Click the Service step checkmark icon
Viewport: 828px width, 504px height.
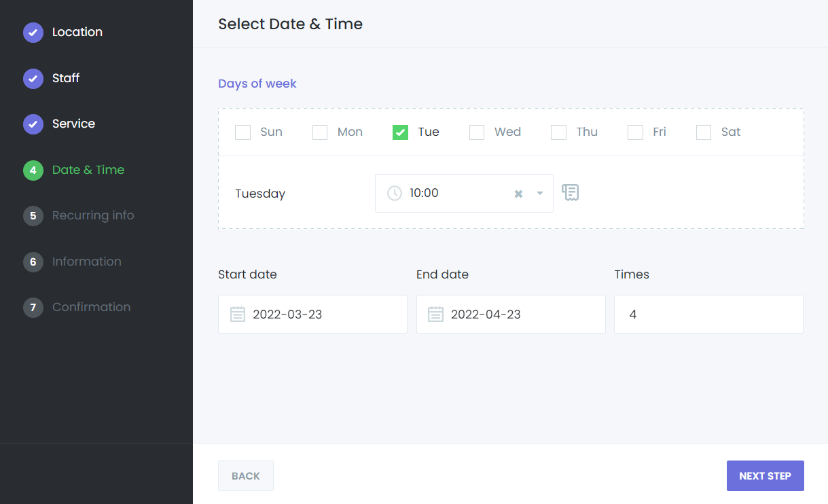33,124
